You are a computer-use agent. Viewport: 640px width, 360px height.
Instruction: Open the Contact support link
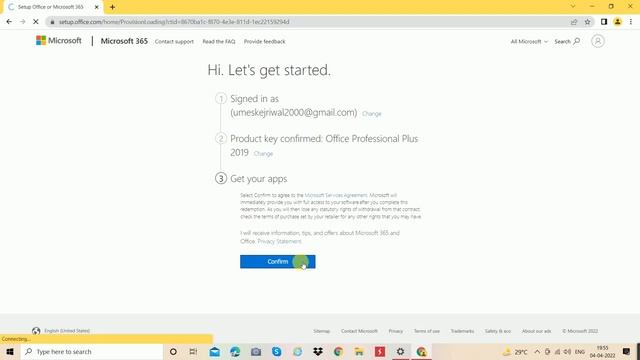tap(174, 42)
